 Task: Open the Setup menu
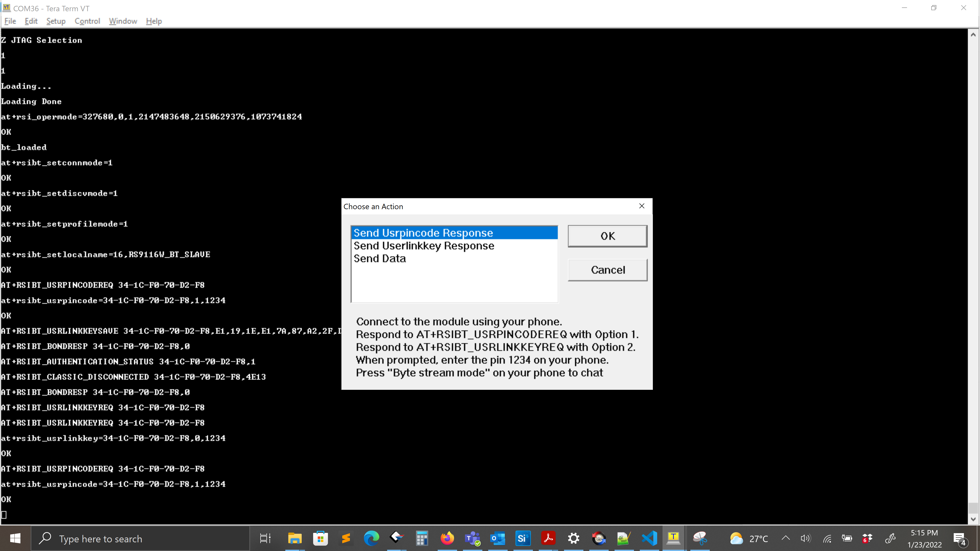tap(56, 21)
